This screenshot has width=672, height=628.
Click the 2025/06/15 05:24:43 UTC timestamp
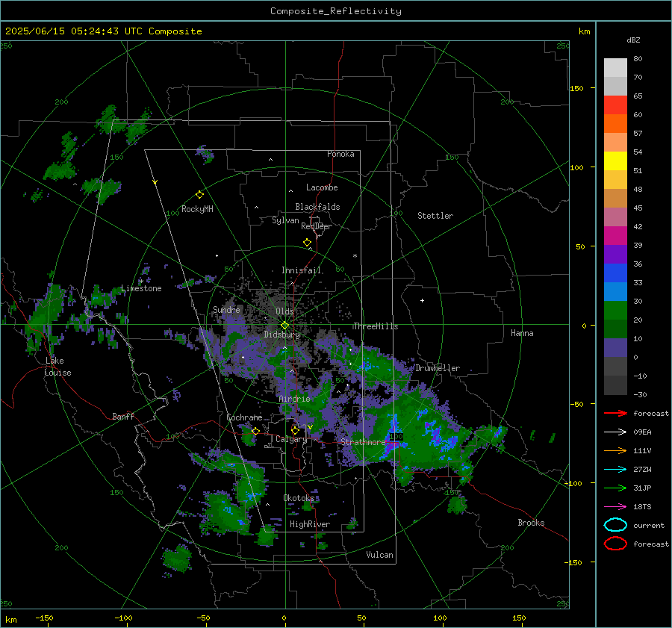(x=74, y=31)
